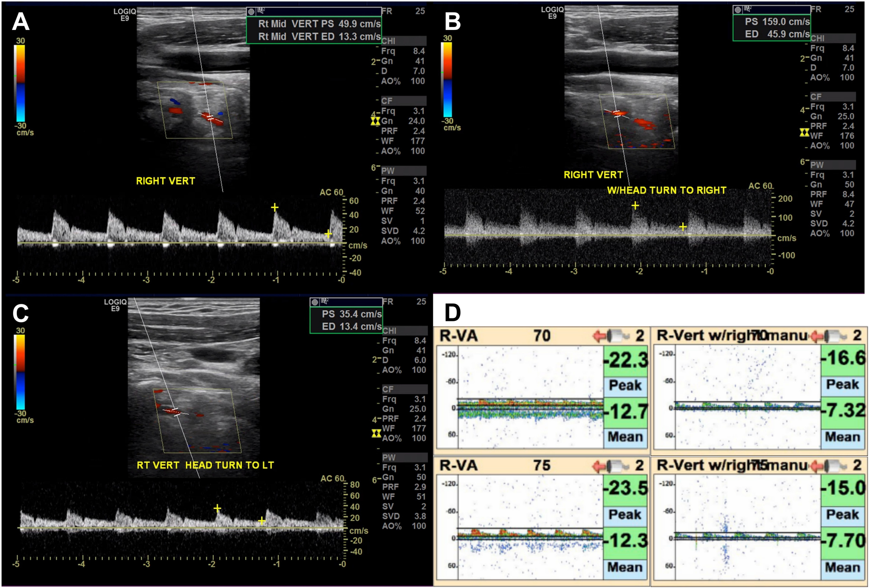870x588 pixels.
Task: Click the Mean label beside -7.32
Action: click(842, 437)
